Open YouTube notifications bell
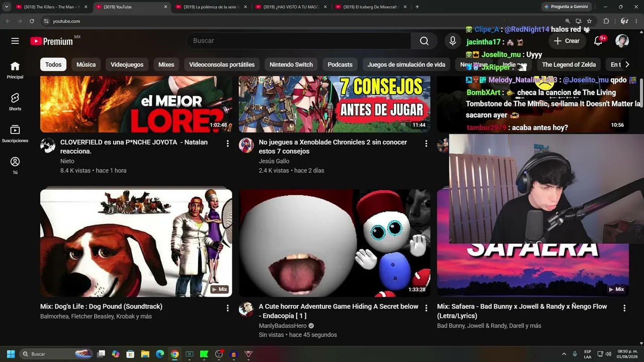644x362 pixels. [598, 41]
